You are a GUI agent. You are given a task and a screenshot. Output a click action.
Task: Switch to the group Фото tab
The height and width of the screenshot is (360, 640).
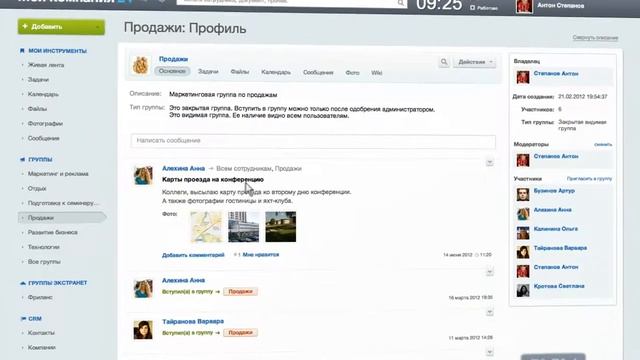pyautogui.click(x=352, y=73)
